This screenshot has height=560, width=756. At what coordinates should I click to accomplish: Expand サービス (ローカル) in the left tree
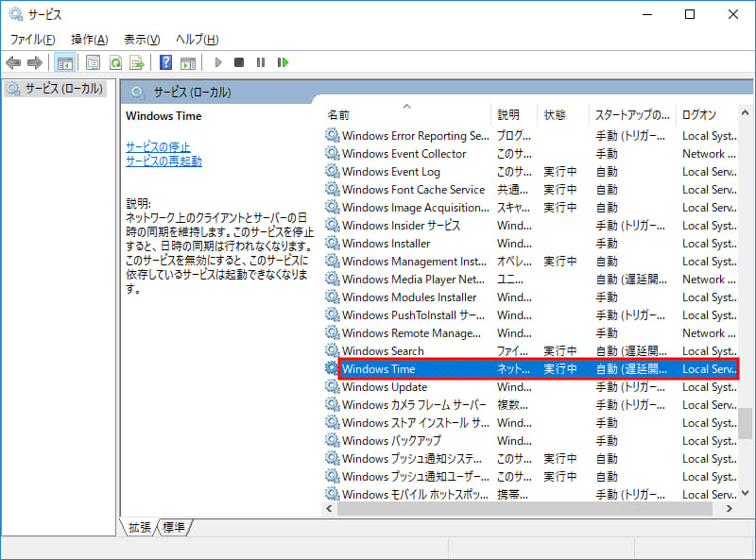57,90
